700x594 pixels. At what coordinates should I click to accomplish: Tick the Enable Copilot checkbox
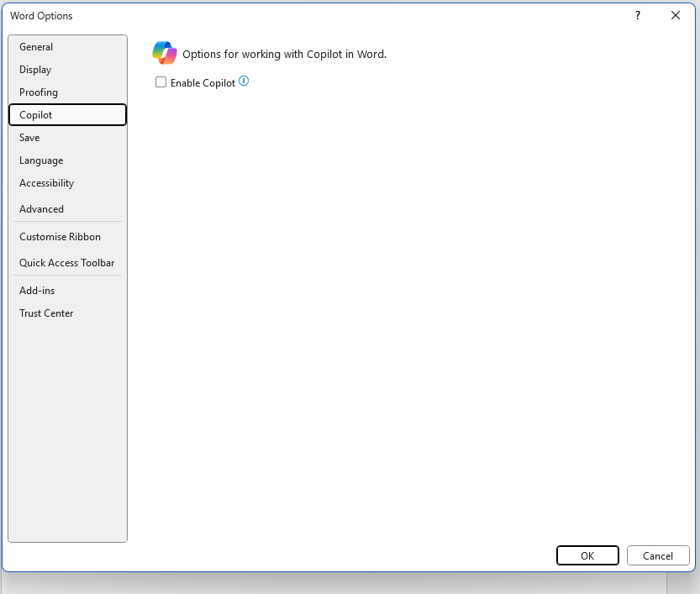tap(161, 82)
